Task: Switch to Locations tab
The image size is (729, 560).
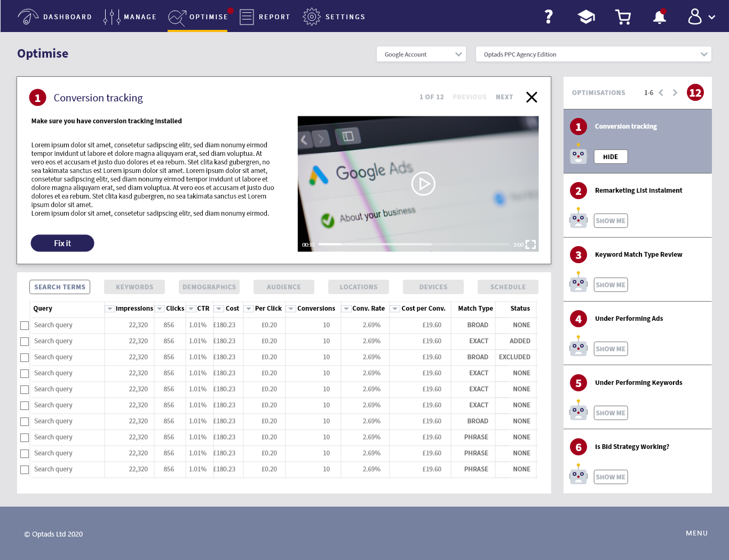Action: pyautogui.click(x=359, y=287)
